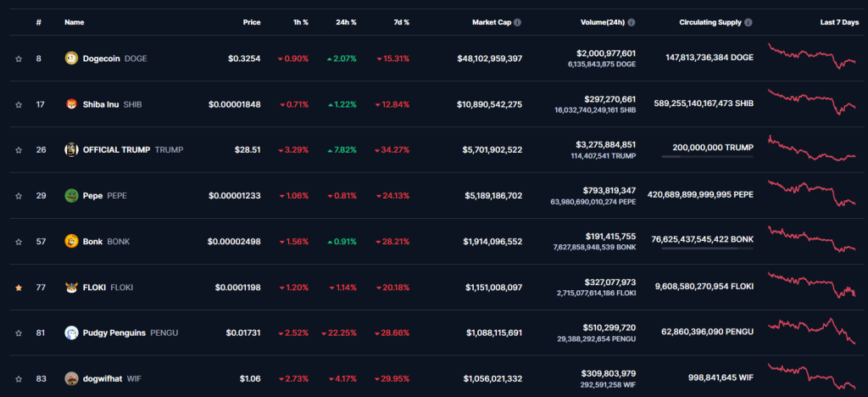Open dogwifhat's last 7 days chart
The width and height of the screenshot is (868, 397).
(811, 377)
